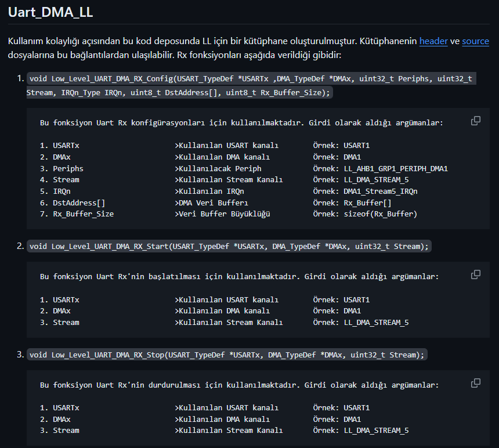Copy the RX_Config arguments code block
499x448 pixels.
click(x=475, y=121)
